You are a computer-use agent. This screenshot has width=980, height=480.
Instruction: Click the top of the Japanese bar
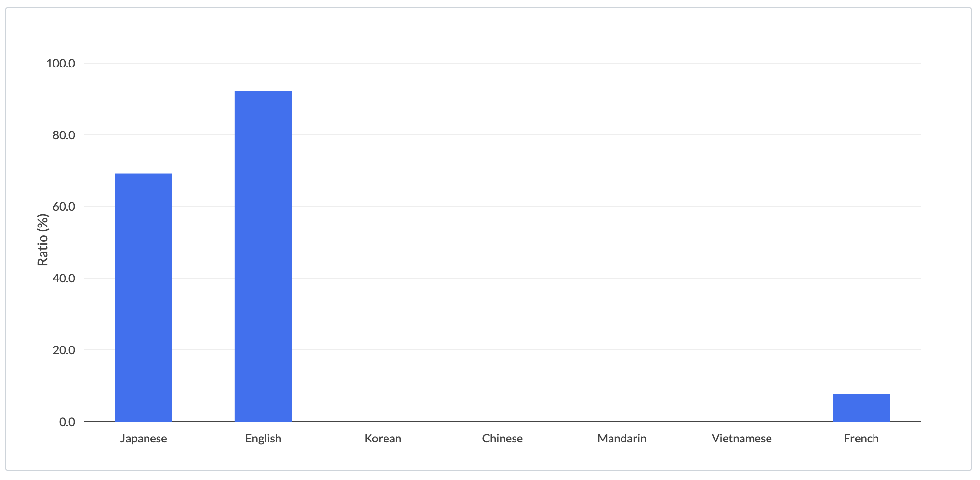(x=144, y=174)
